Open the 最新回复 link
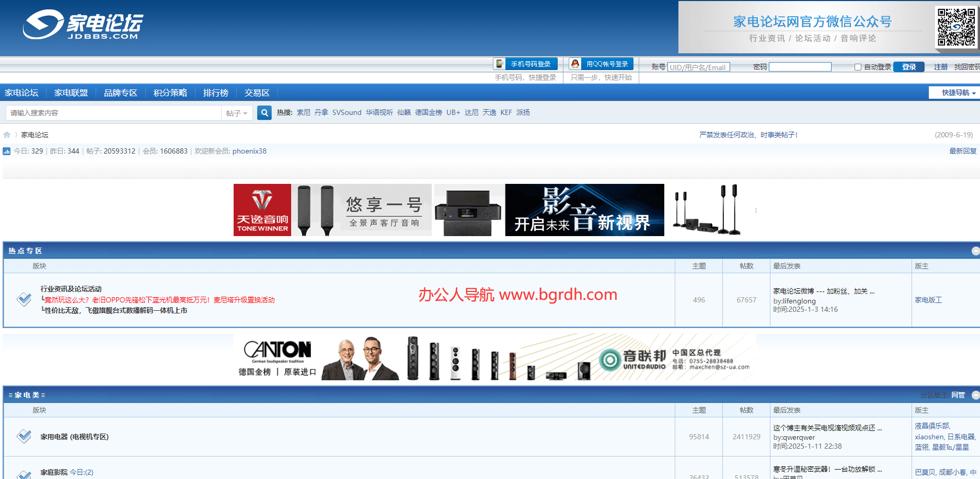 click(962, 151)
